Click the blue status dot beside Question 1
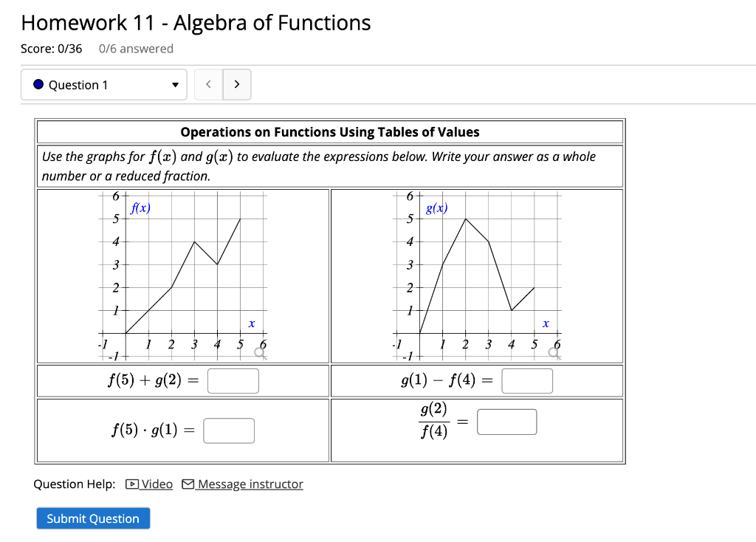The width and height of the screenshot is (756, 542). tap(38, 84)
